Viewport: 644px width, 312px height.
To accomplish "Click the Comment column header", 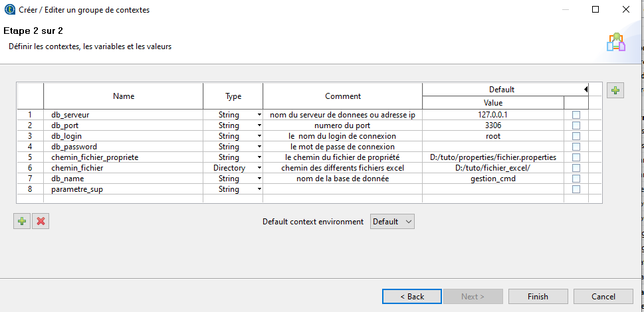I will [x=343, y=96].
